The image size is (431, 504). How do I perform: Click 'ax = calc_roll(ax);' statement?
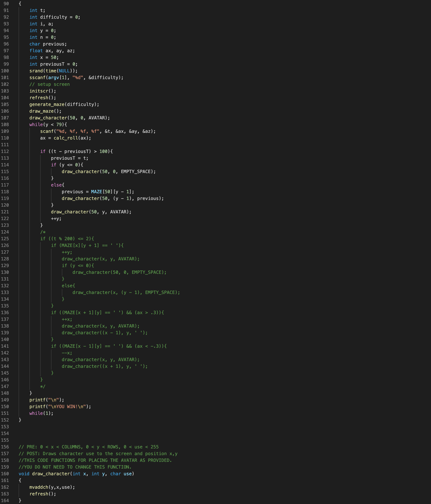coord(66,138)
